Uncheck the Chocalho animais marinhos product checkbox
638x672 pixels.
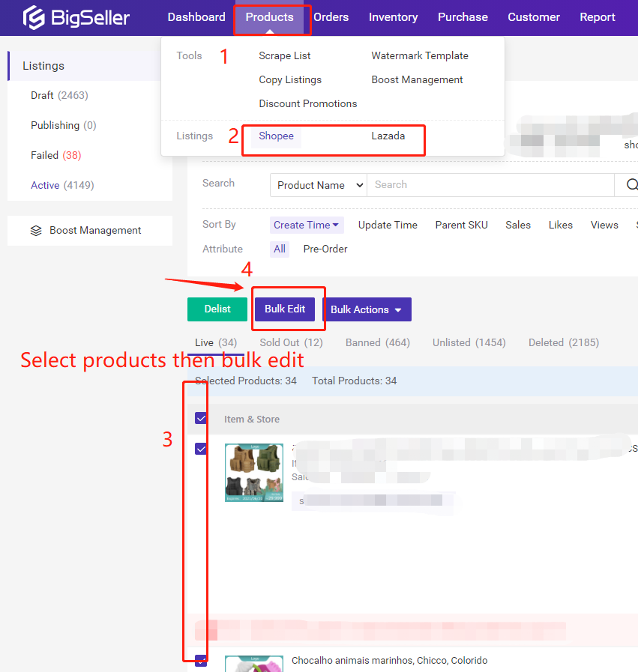click(x=201, y=661)
